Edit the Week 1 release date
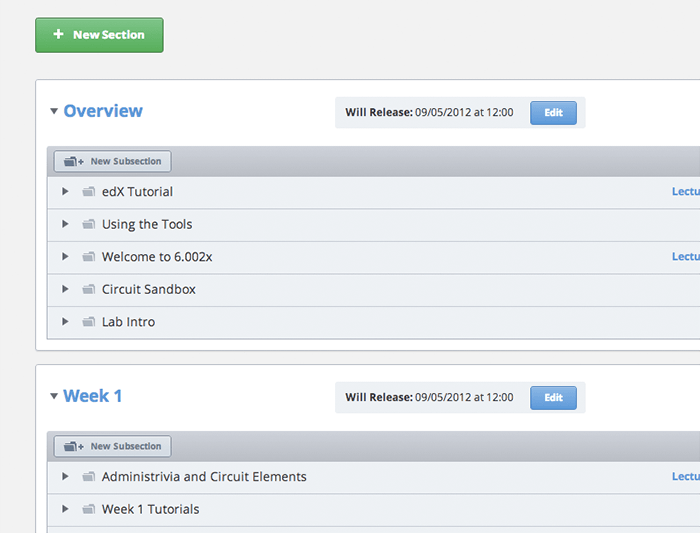This screenshot has height=533, width=700. pyautogui.click(x=553, y=398)
